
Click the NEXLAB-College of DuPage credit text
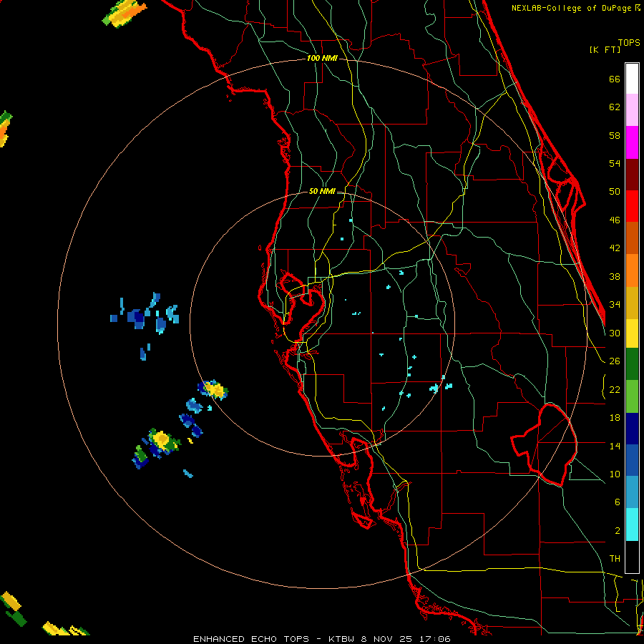tap(572, 8)
